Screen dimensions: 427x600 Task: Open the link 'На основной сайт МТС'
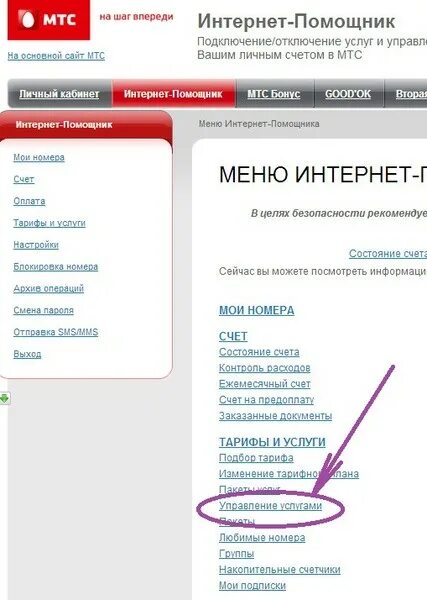tap(56, 56)
